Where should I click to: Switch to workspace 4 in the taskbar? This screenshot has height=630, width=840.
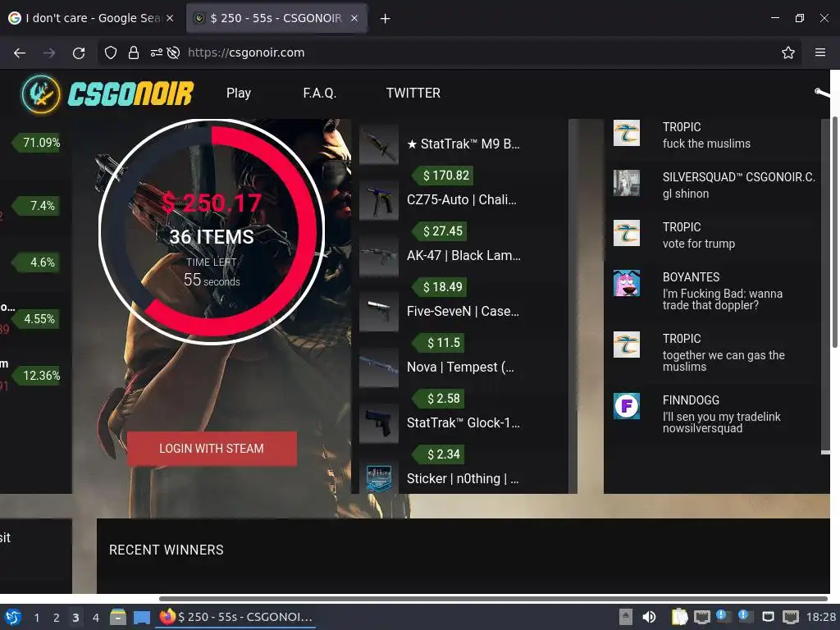(95, 618)
